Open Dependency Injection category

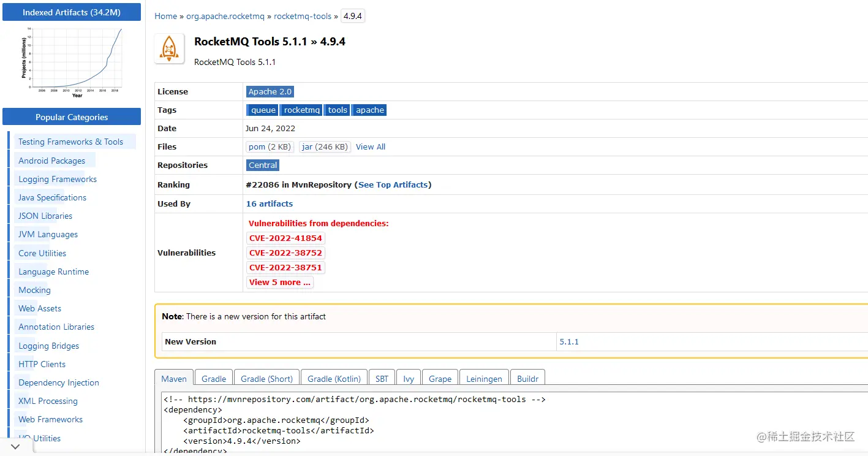(59, 382)
